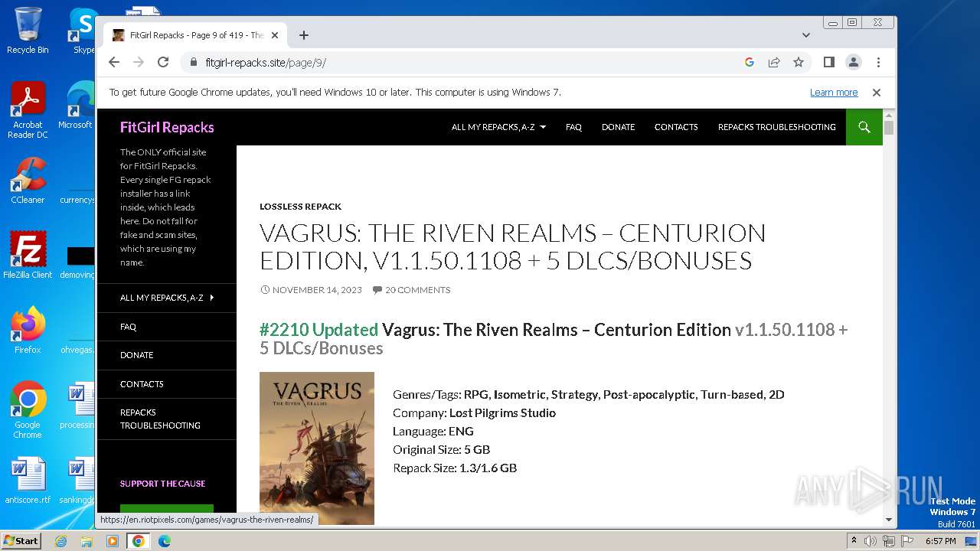
Task: Expand ALL MY REPACKS, A-Z top menu
Action: pyautogui.click(x=498, y=127)
